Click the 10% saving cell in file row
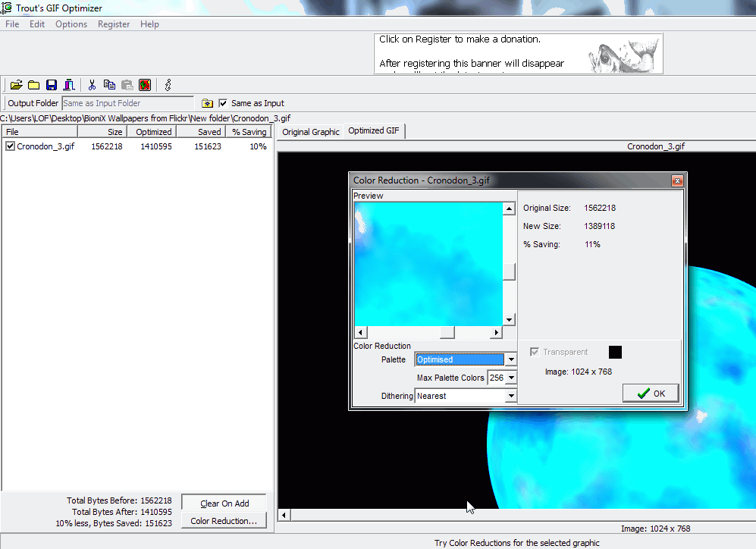The width and height of the screenshot is (756, 549). 258,146
